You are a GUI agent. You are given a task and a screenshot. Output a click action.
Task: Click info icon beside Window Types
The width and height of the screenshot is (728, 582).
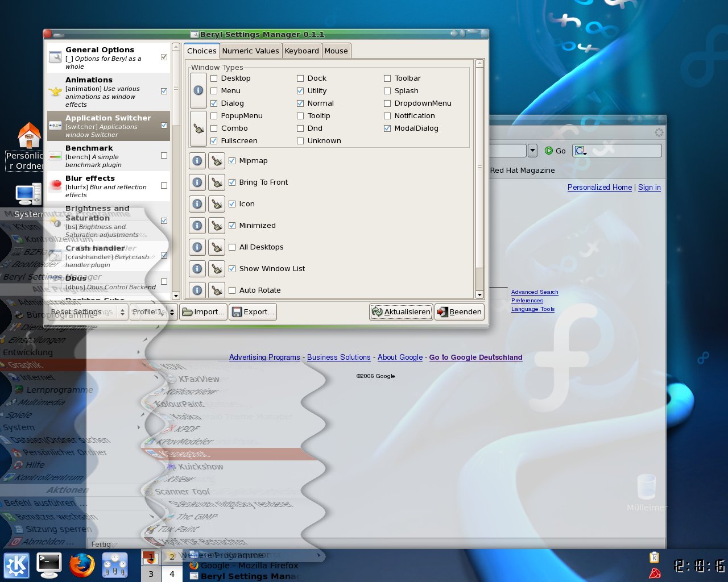[198, 90]
